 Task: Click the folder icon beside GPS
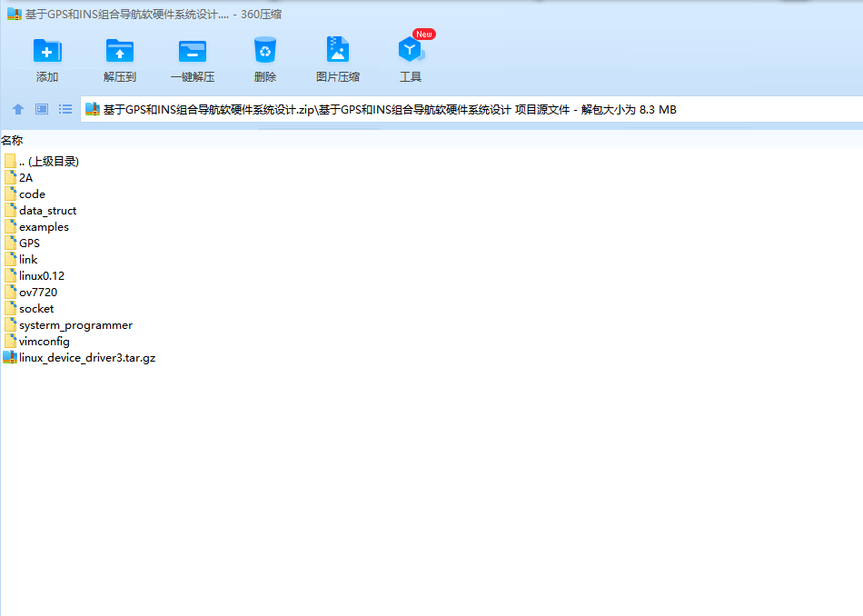[x=10, y=243]
